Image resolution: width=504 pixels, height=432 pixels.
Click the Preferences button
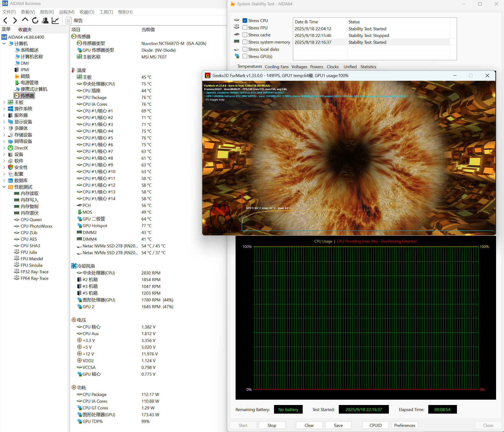pos(405,425)
